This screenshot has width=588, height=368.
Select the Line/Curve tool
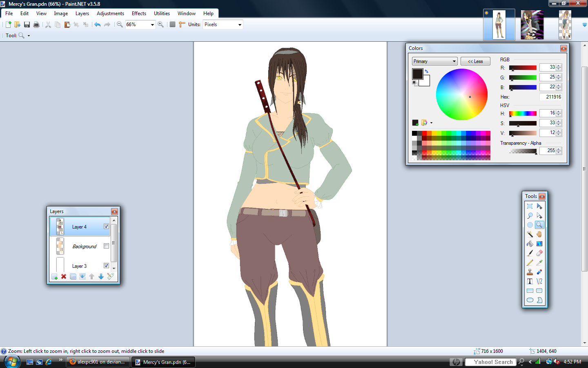point(539,281)
